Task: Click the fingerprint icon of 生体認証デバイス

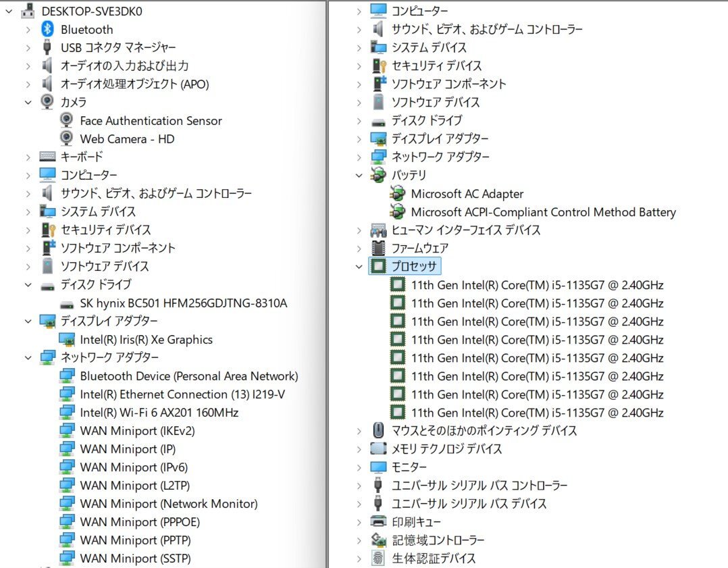Action: tap(378, 558)
